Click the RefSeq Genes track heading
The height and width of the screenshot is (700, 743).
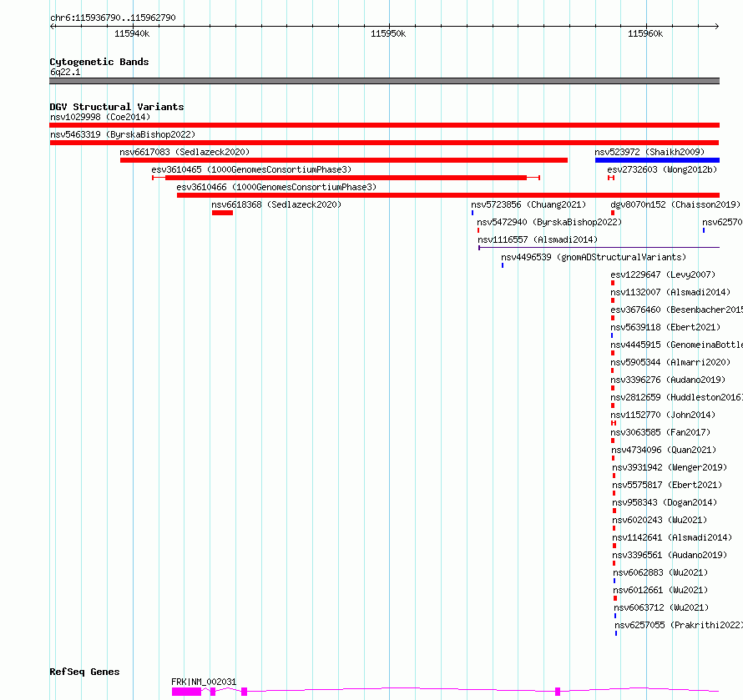click(x=84, y=672)
